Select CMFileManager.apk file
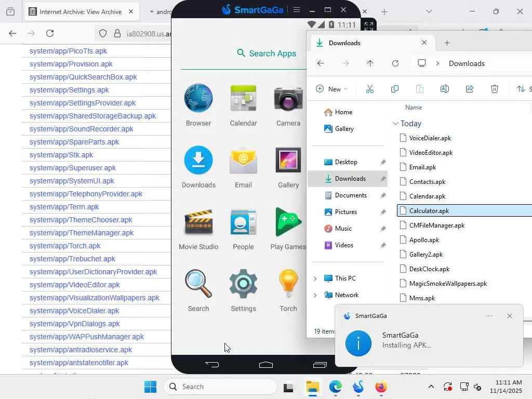 click(x=436, y=225)
